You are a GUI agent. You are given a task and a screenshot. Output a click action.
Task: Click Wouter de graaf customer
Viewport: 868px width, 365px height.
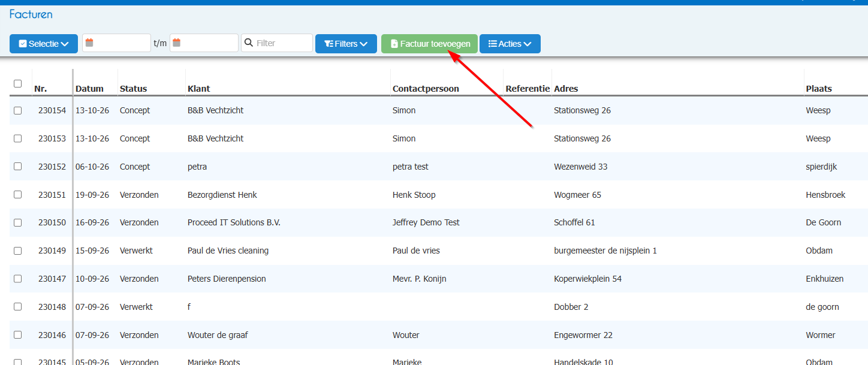(218, 335)
